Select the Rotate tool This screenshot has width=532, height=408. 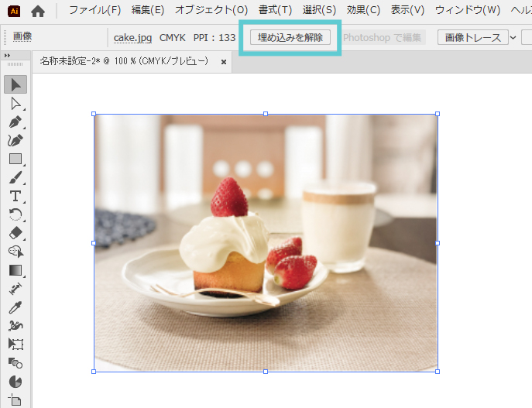coord(15,214)
